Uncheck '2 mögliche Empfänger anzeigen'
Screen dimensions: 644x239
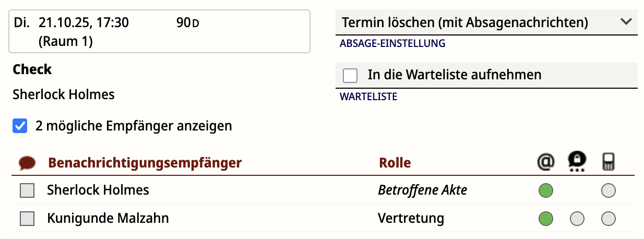[20, 126]
